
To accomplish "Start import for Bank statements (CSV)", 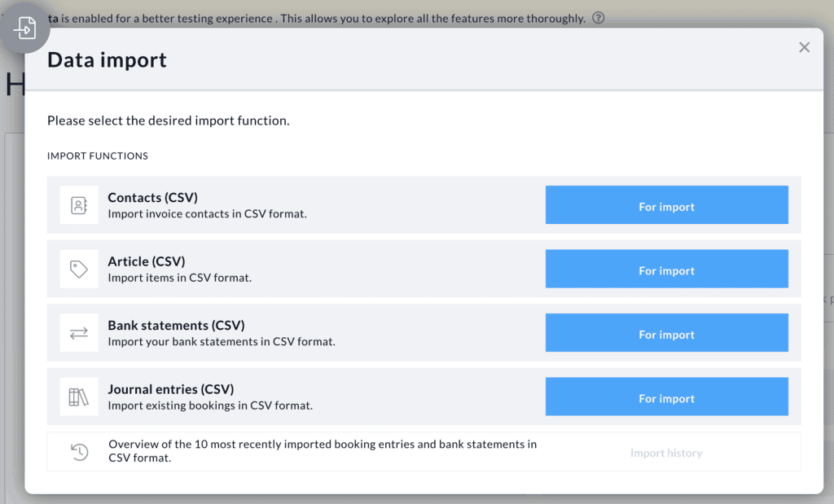I will pyautogui.click(x=666, y=335).
